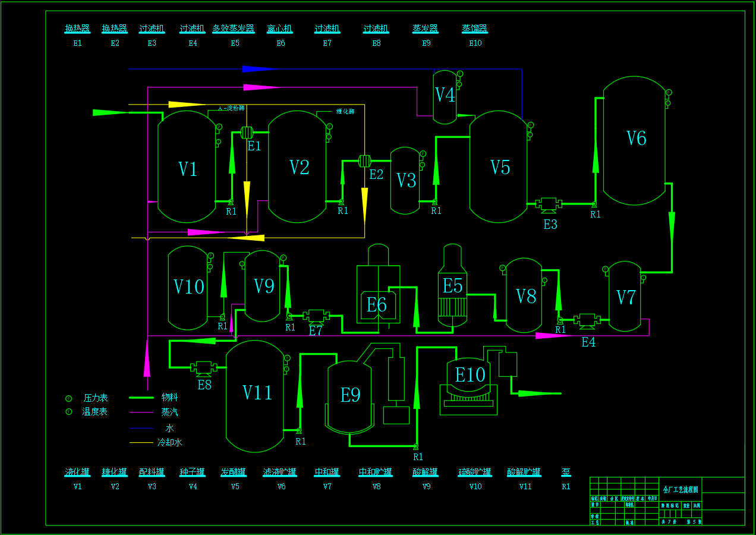The height and width of the screenshot is (535, 756).
Task: Click the 多效蒸发器 label in the top header
Action: coord(234,29)
